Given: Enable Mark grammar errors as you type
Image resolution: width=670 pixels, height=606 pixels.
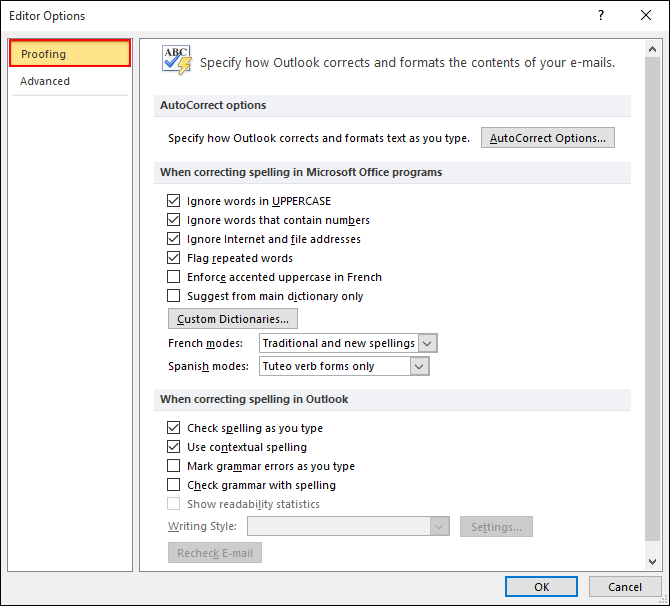Looking at the screenshot, I should (173, 466).
